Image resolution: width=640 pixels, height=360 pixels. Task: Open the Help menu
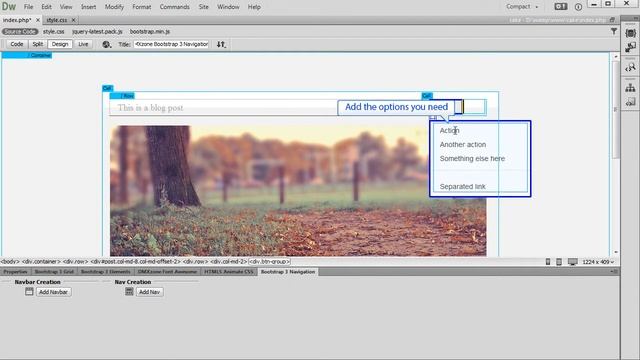[x=254, y=7]
